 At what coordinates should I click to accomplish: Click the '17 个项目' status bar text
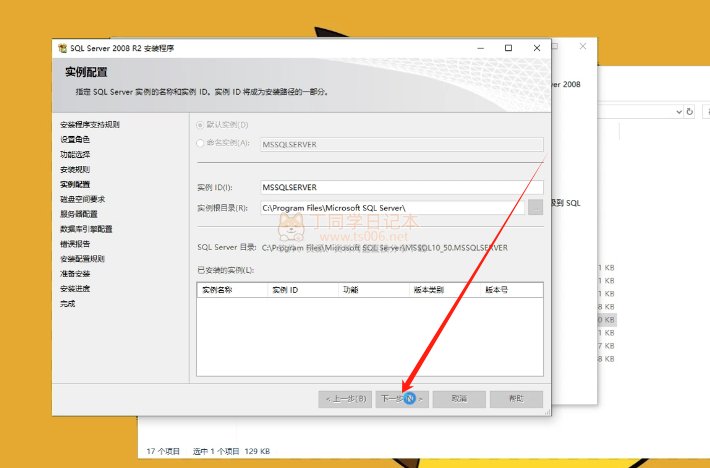[163, 451]
